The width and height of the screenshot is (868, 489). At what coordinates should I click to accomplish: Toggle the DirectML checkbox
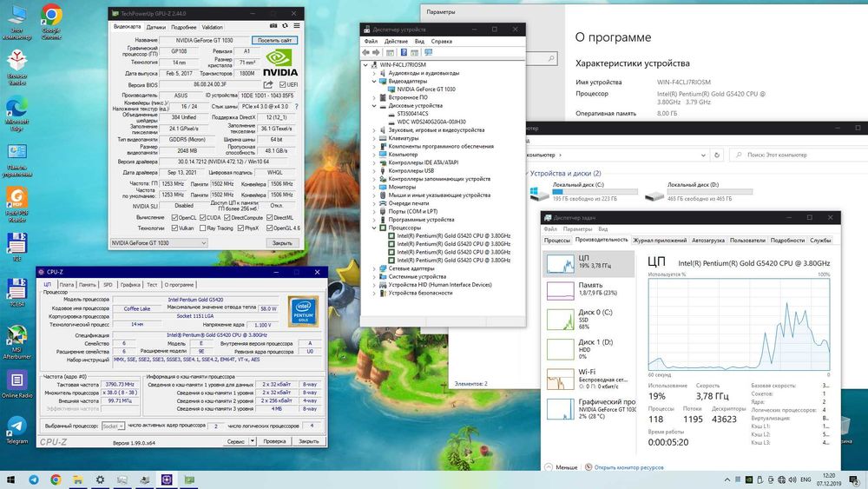270,218
